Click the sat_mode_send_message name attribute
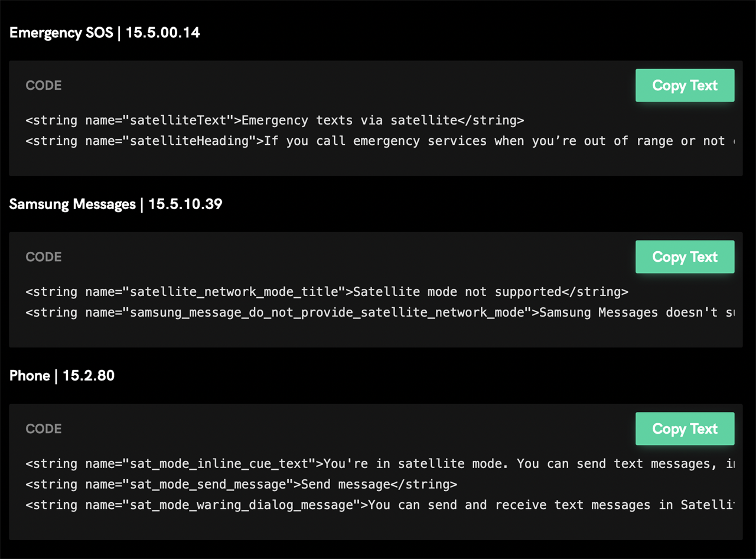This screenshot has width=756, height=559. point(208,485)
